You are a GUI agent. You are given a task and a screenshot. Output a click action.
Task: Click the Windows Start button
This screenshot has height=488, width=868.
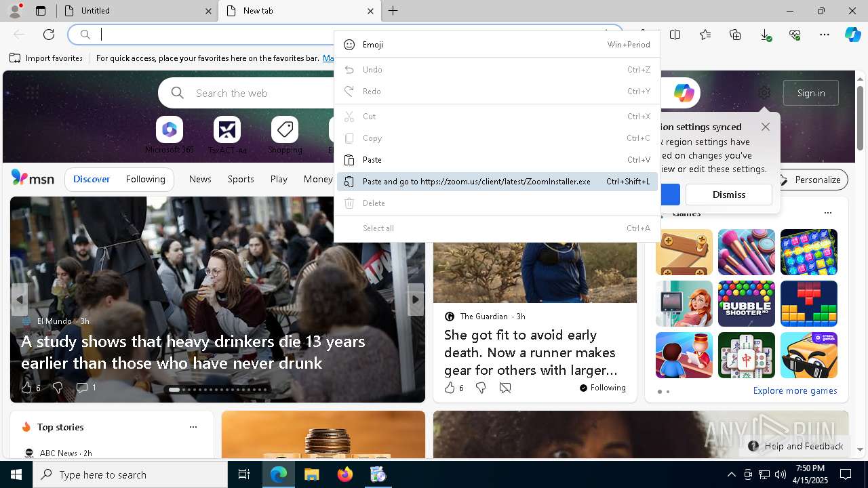[16, 474]
